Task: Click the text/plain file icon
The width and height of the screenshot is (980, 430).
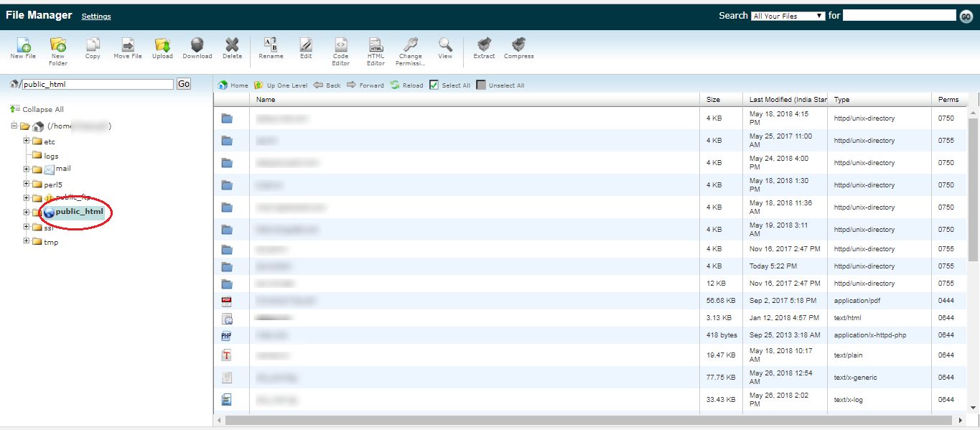Action: 227,355
